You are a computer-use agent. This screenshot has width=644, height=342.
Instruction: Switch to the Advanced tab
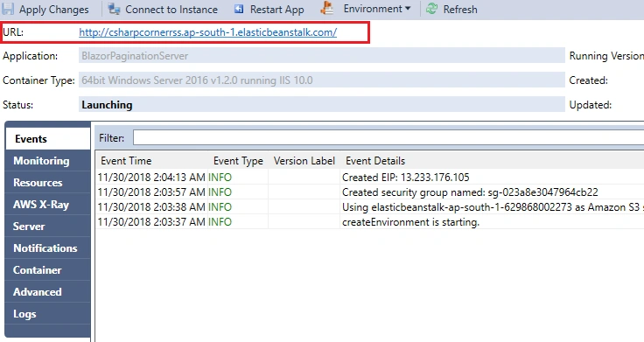(x=47, y=291)
